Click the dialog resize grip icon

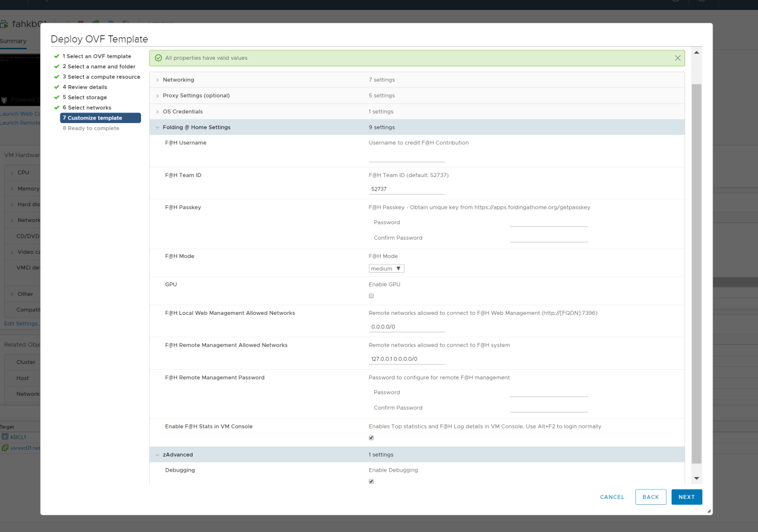click(x=708, y=510)
